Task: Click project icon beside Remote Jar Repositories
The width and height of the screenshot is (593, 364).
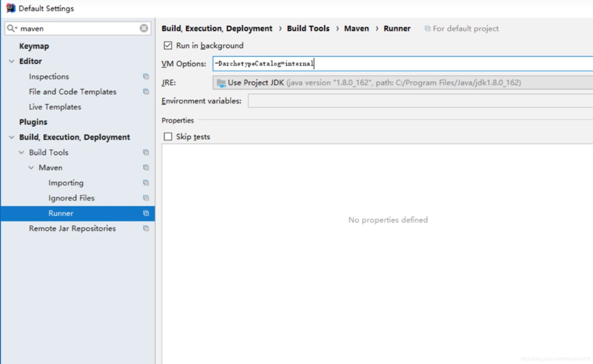Action: [x=146, y=228]
